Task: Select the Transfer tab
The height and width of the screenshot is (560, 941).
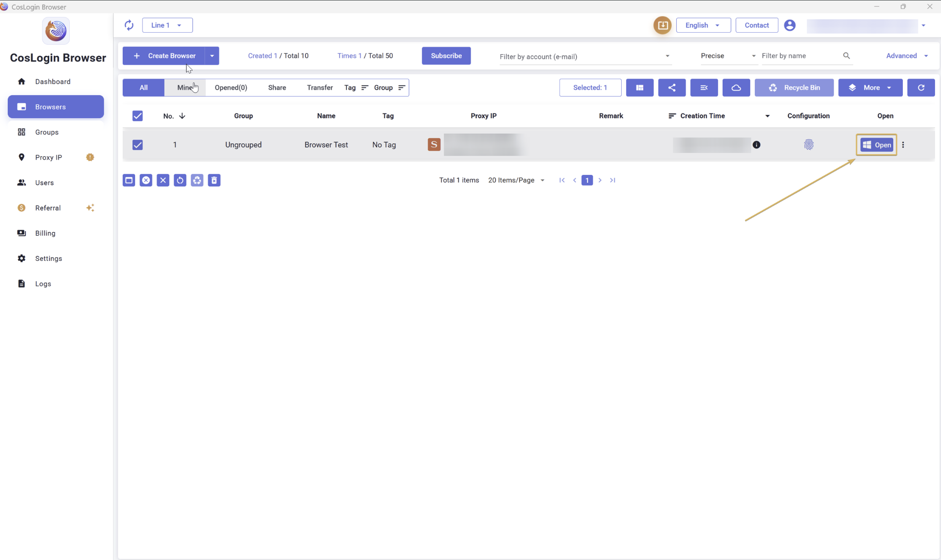Action: 320,88
